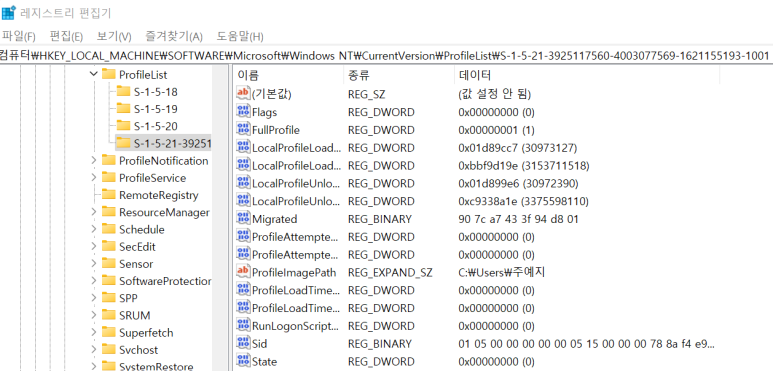Click the tree pane vertical scrollbar
773x371 pixels.
219,218
